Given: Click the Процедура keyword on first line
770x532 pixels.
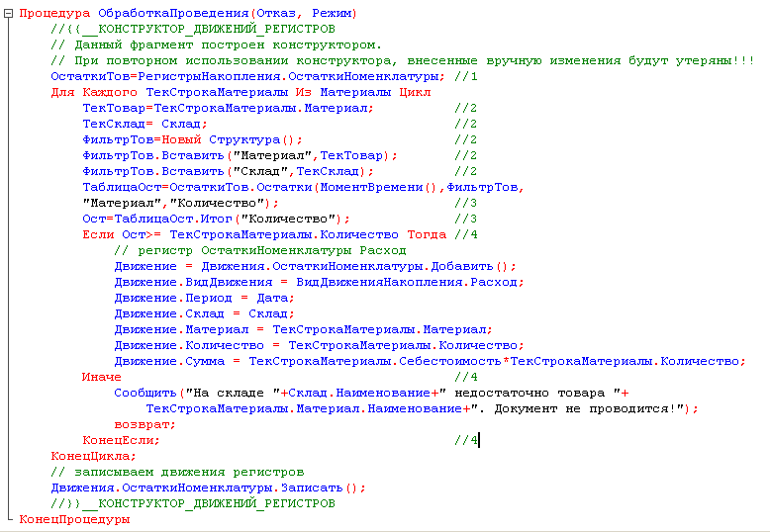Looking at the screenshot, I should pyautogui.click(x=54, y=13).
